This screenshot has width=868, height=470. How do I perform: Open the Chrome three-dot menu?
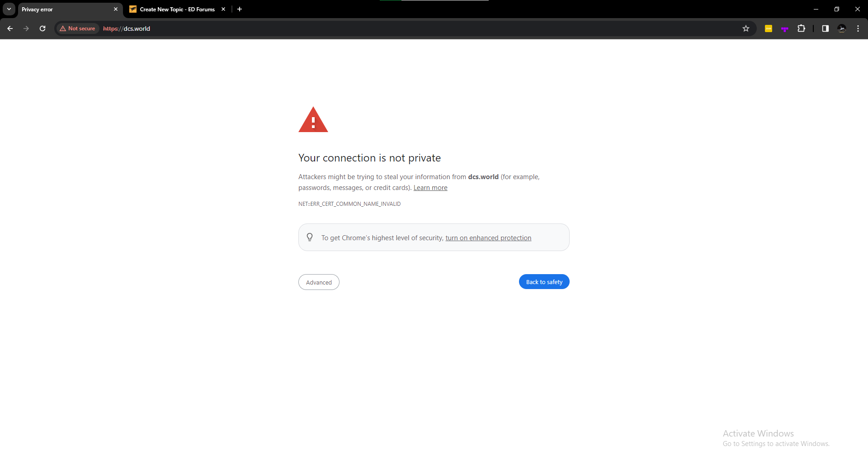click(858, 28)
